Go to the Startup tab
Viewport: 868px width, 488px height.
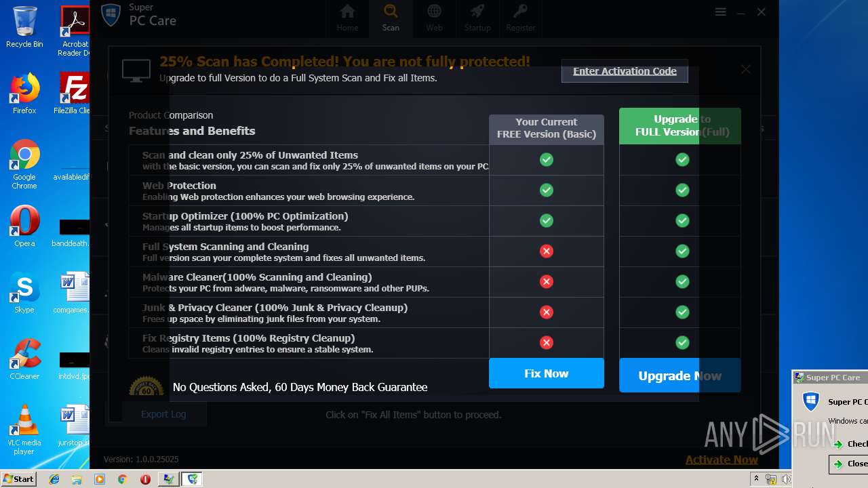(x=477, y=18)
